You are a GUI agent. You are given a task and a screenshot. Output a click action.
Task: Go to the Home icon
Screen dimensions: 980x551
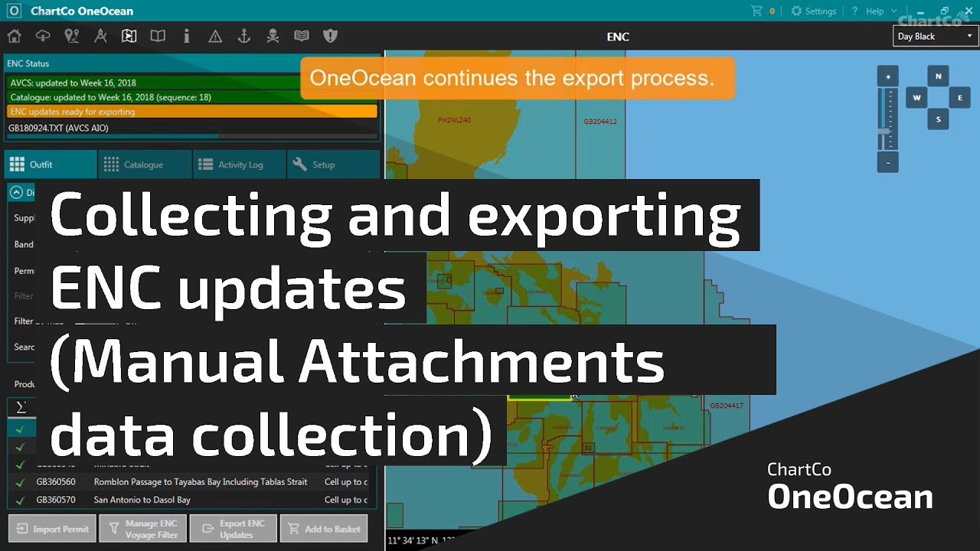14,36
